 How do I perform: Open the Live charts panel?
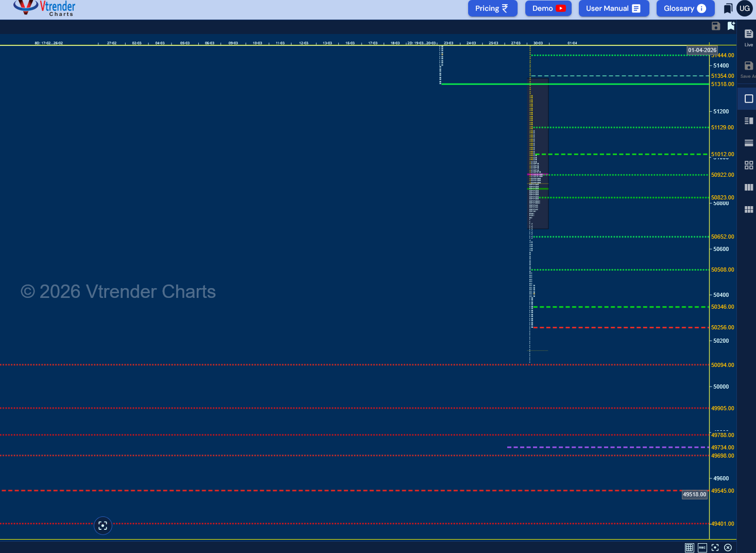748,36
